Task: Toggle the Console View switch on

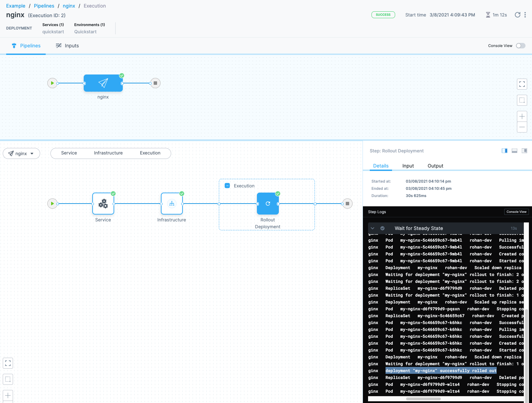Action: point(520,46)
